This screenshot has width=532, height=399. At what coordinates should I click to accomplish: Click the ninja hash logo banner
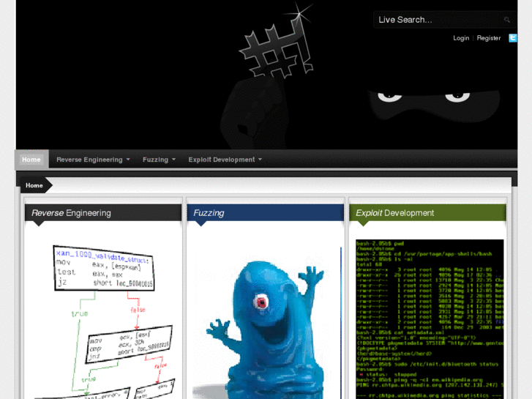[x=266, y=75]
